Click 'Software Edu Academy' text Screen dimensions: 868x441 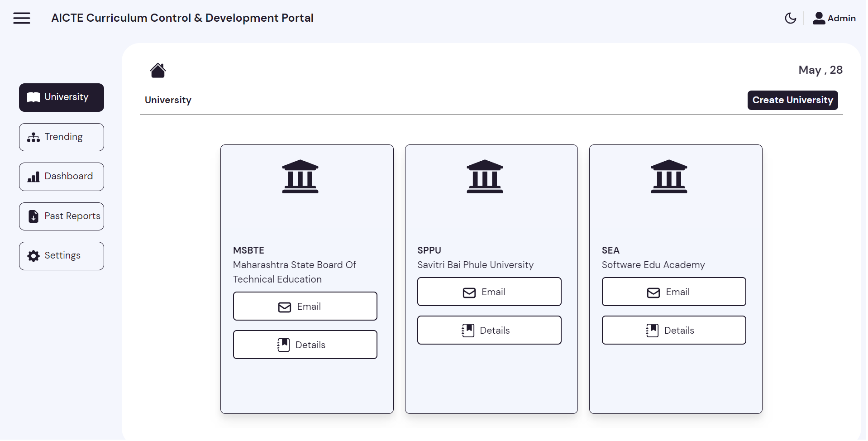(653, 265)
